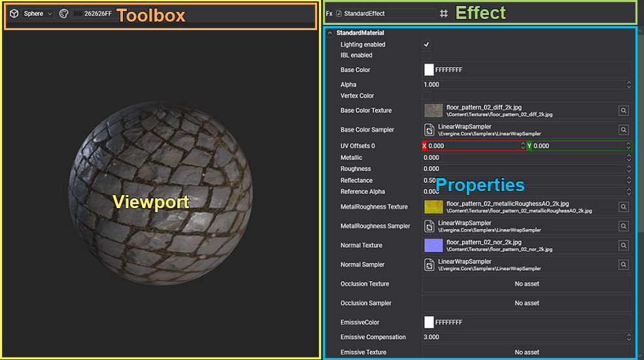Open the Sphere shape dropdown
The height and width of the screenshot is (360, 644).
click(x=37, y=13)
